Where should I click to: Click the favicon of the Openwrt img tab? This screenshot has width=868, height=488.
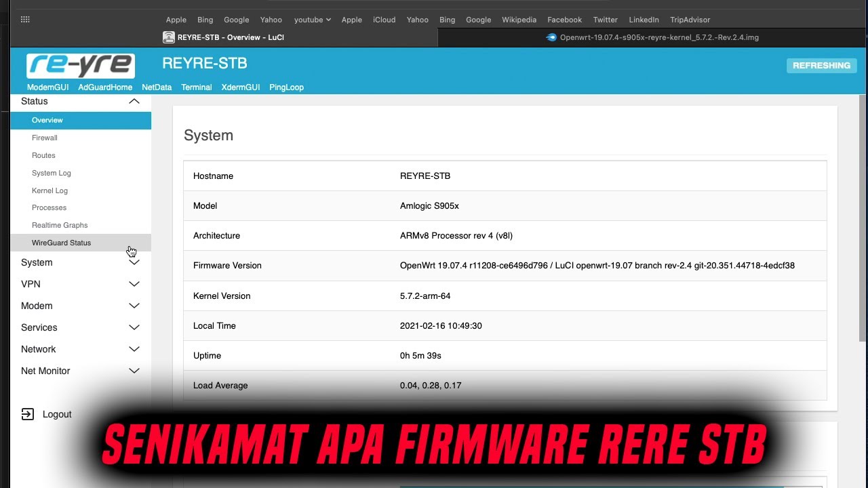pyautogui.click(x=551, y=37)
